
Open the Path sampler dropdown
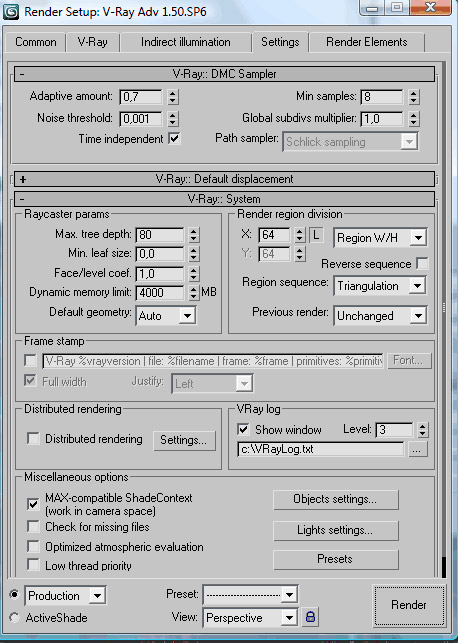coord(350,142)
